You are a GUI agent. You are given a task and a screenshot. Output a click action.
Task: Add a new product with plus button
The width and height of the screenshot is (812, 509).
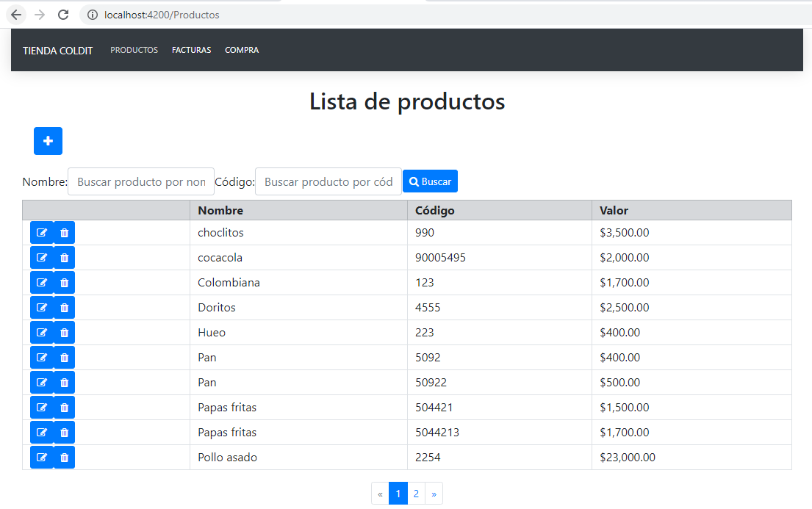(48, 141)
